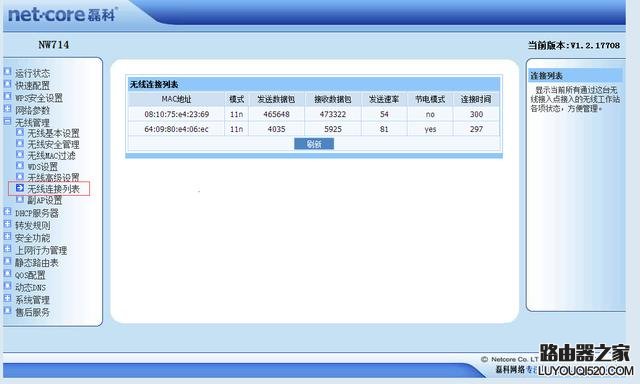Click the 接收数据包 column header
Screen dimensions: 640x384
point(333,99)
